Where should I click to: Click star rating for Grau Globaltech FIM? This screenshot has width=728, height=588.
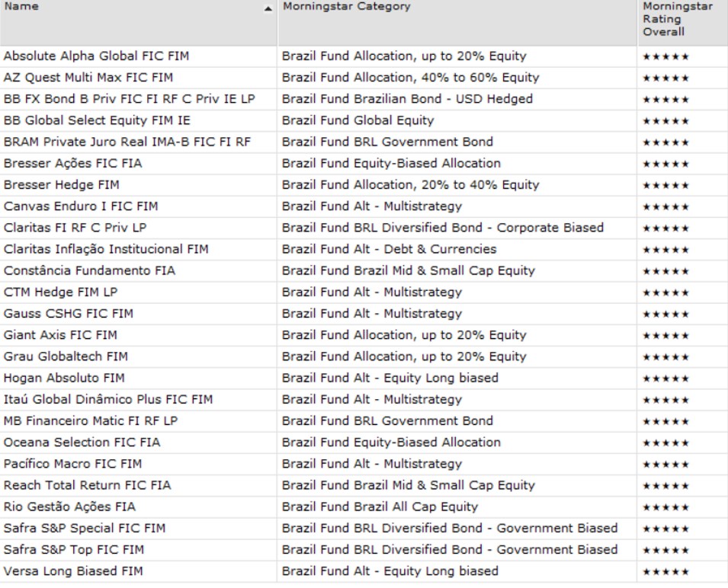tap(665, 357)
